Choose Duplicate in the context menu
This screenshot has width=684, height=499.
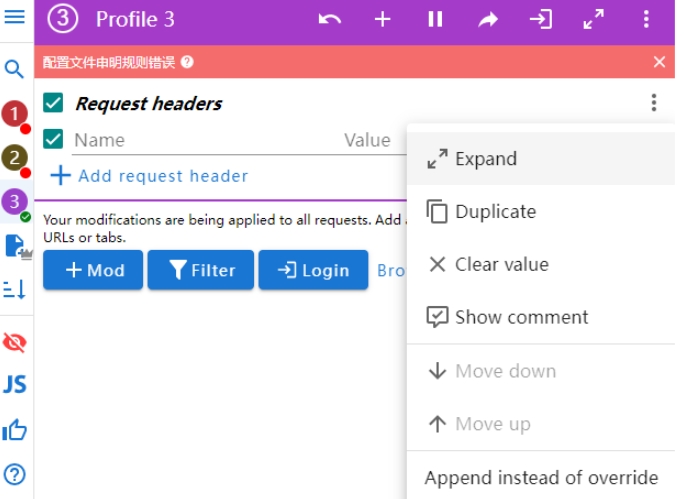[495, 212]
